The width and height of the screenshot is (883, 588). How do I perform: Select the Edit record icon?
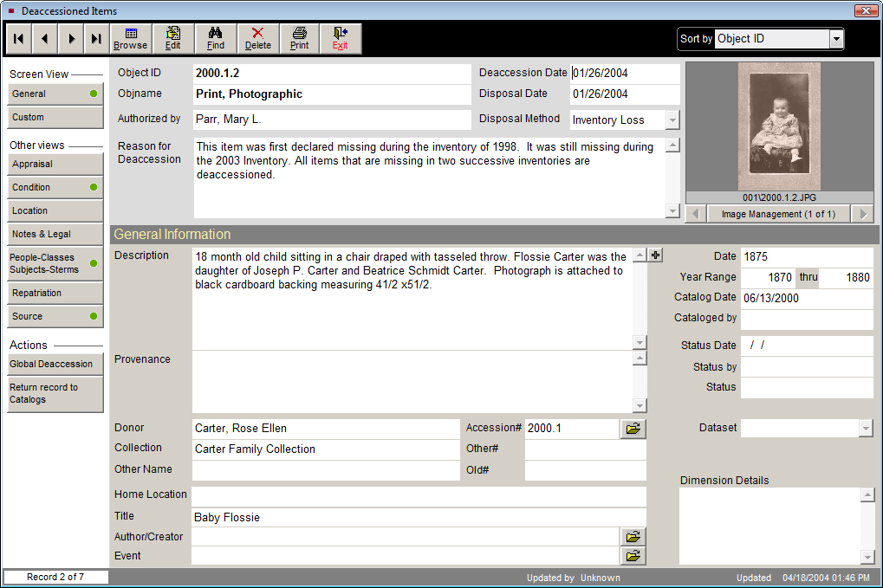click(173, 38)
